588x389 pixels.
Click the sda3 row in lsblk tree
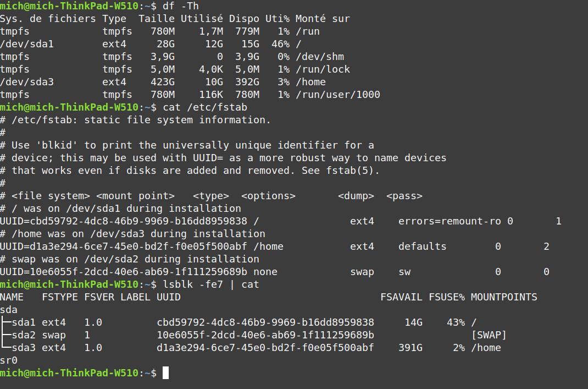point(38,348)
